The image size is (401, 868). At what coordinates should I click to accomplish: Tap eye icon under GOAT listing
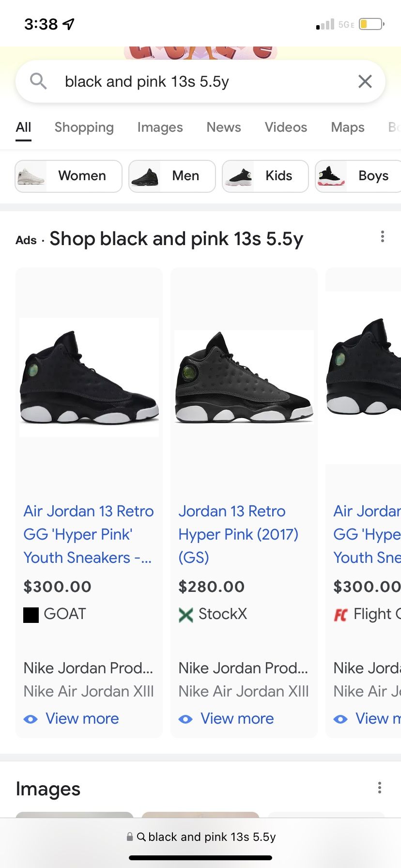[x=31, y=719]
